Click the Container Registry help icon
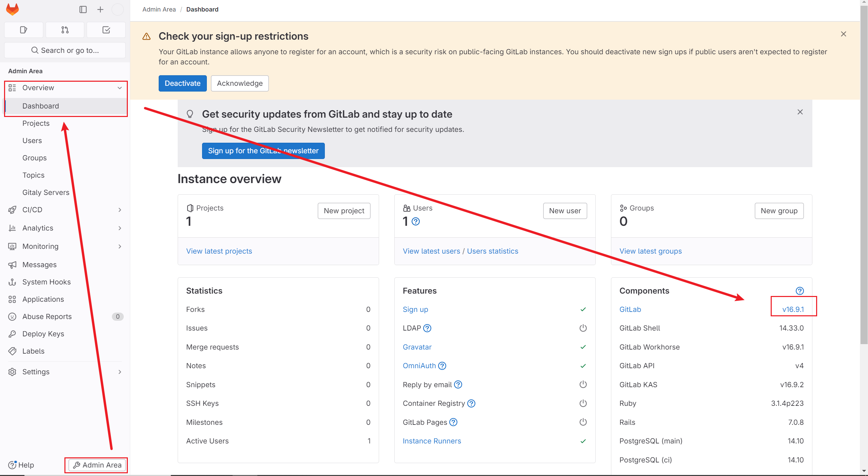The width and height of the screenshot is (868, 476). pyautogui.click(x=471, y=403)
